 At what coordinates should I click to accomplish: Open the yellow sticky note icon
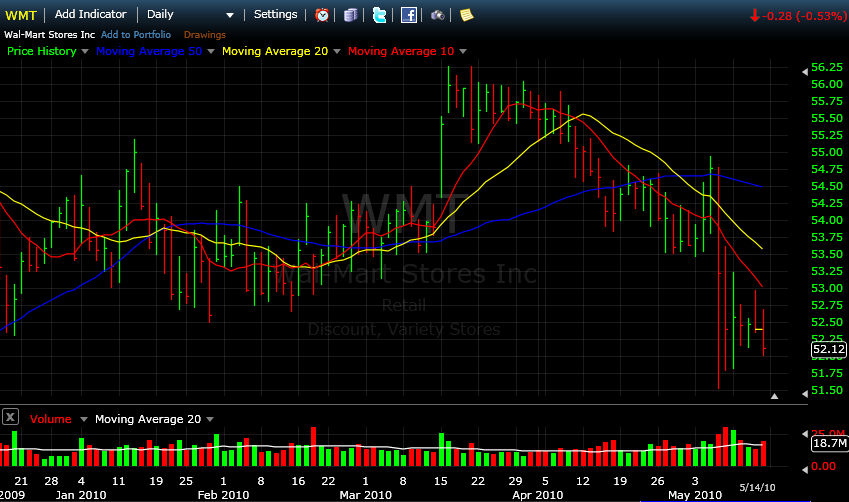(x=466, y=15)
